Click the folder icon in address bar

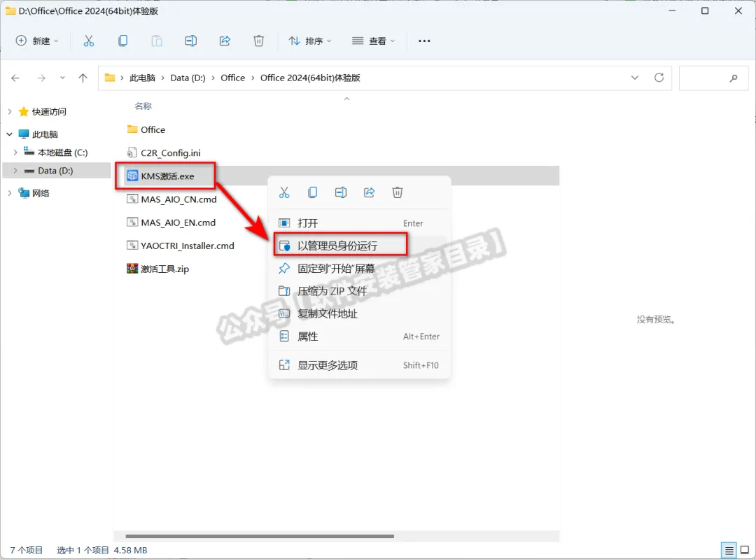point(110,78)
